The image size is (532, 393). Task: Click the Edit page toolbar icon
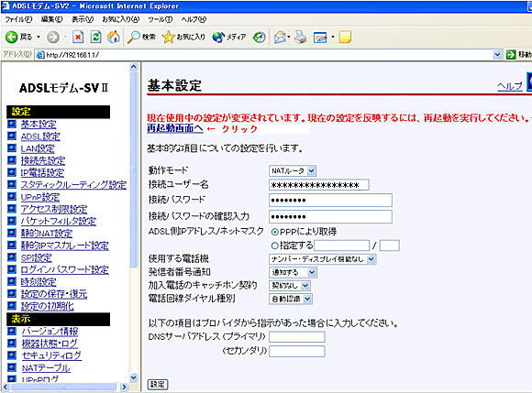[320, 38]
